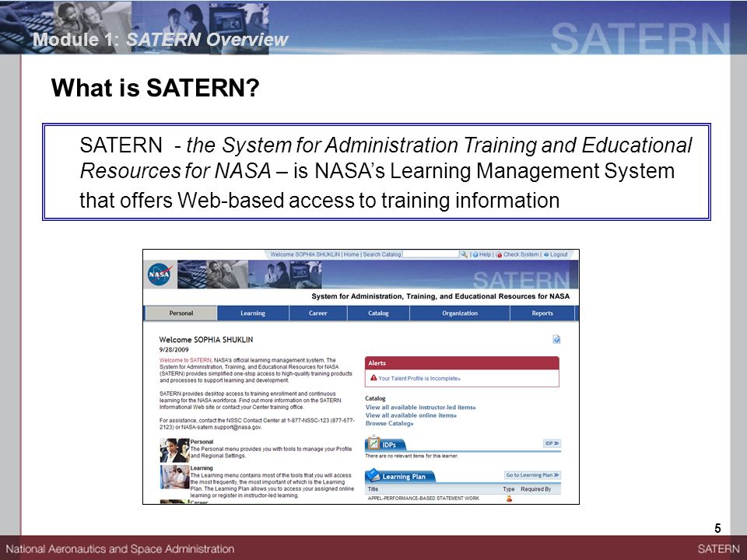Click the banner photo collage in SATERN header
Image resolution: width=747 pixels, height=560 pixels.
tap(249, 275)
